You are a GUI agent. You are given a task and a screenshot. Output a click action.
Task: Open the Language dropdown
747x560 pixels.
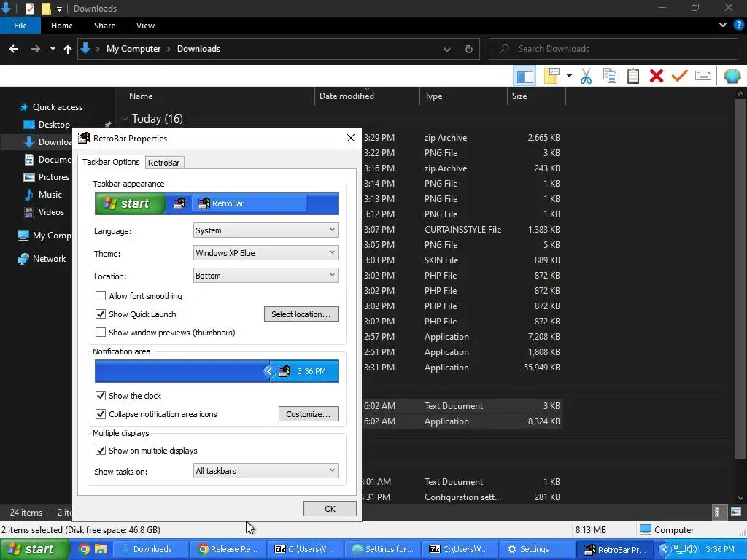[266, 230]
